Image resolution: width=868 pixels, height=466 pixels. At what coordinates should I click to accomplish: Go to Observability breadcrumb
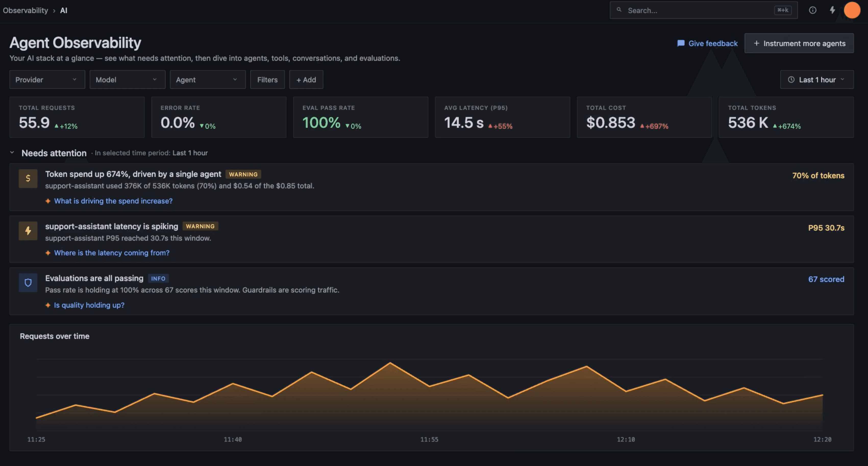point(25,10)
